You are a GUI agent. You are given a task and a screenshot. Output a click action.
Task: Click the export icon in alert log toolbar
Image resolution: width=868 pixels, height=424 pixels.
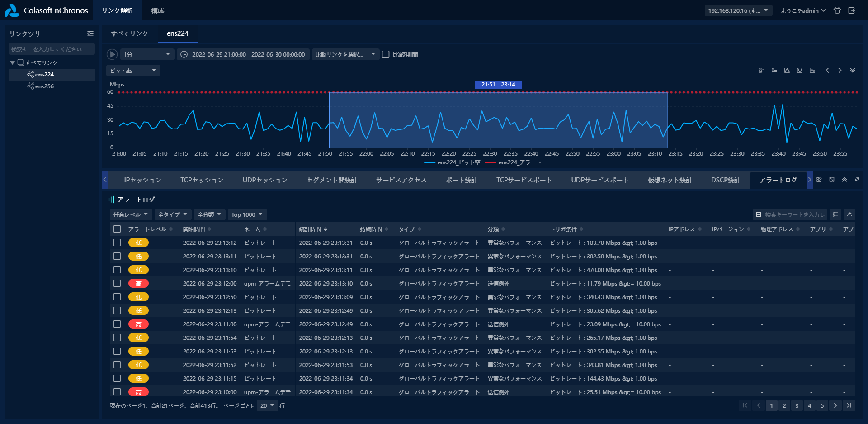pos(849,214)
